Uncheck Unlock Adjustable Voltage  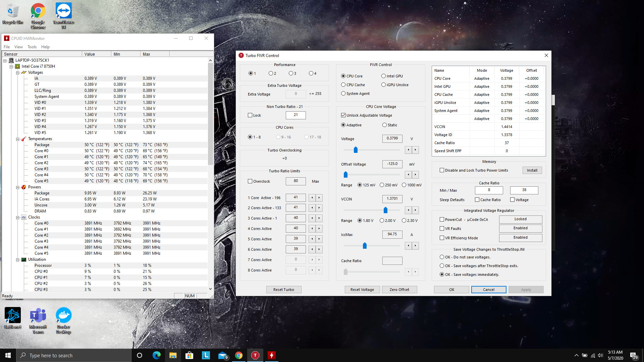(343, 115)
